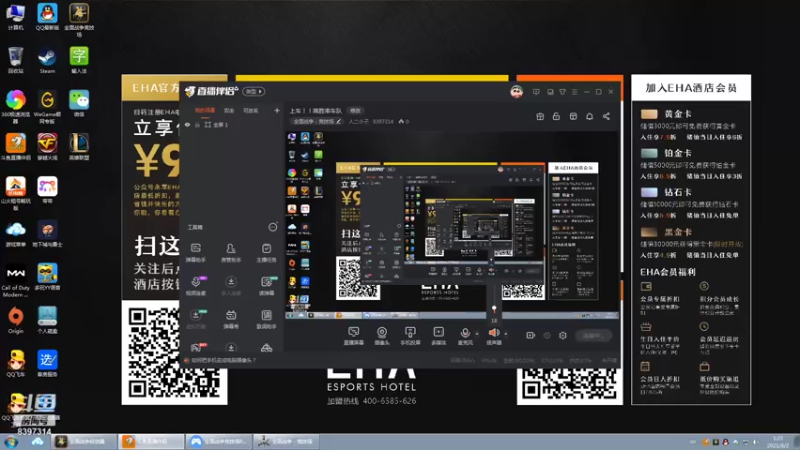Toggle eye visibility for 全屏1 source
Screen dimensions: 800x450
(x=187, y=124)
